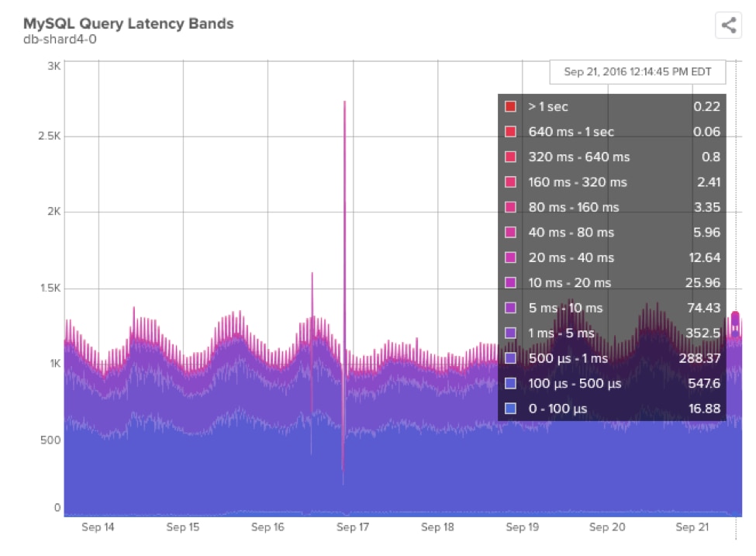Viewport: 756px width, 556px height.
Task: Click the value '74.43' in the legend
Action: [x=703, y=308]
